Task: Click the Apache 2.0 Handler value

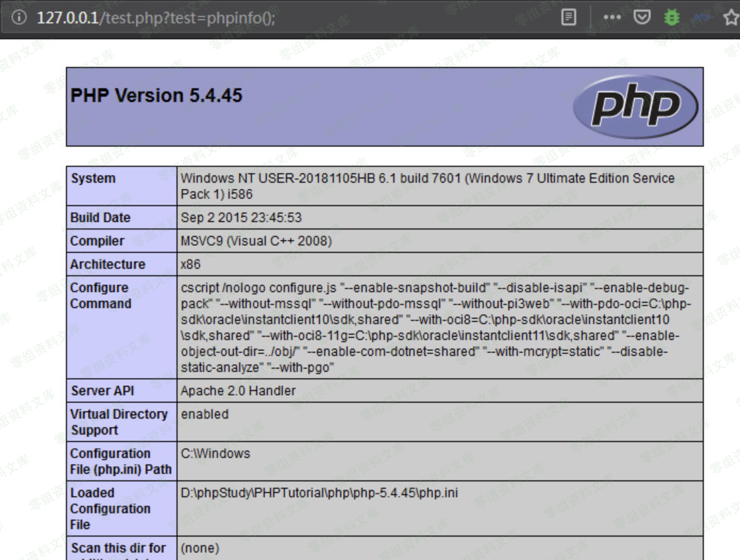Action: 238,391
